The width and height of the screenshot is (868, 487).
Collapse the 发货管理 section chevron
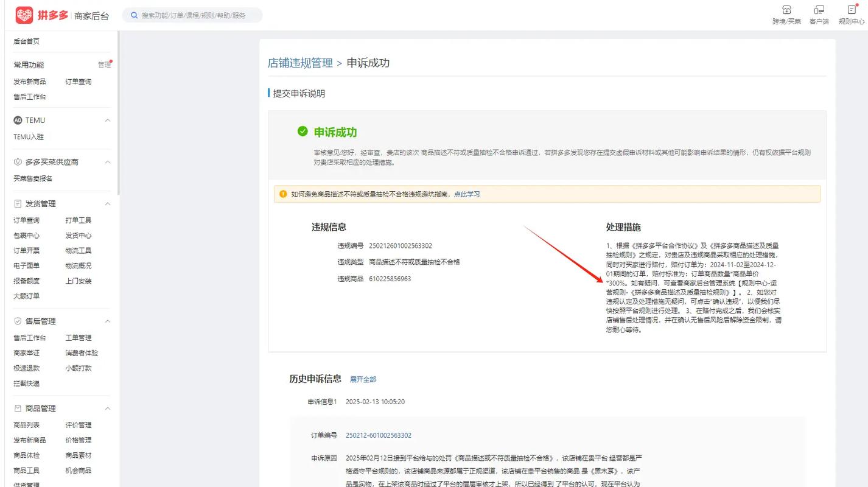(x=108, y=204)
